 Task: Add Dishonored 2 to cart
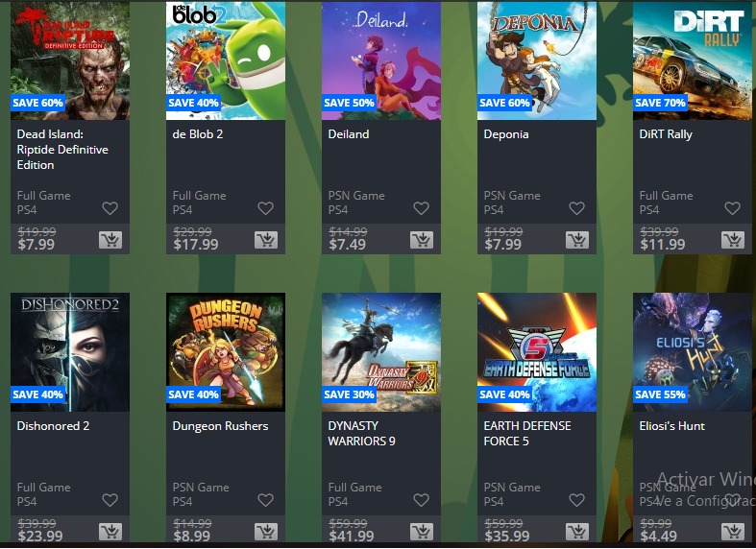pyautogui.click(x=110, y=531)
